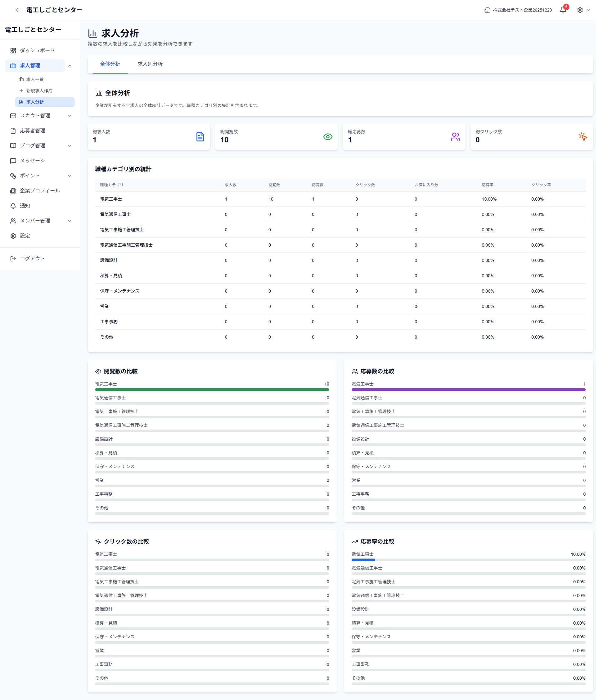Screen dimensions: 596x700
Task: Open 新規求人作成 in the sidebar
Action: point(39,91)
